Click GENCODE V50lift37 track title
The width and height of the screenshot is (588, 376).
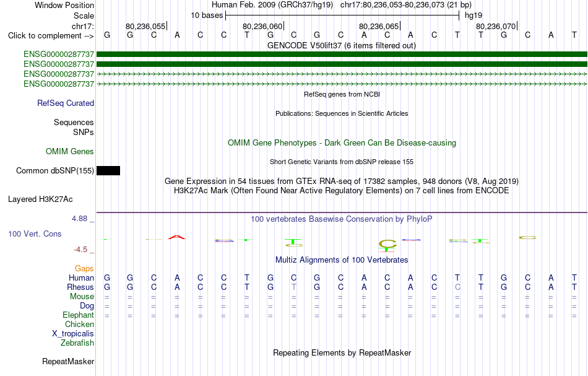pos(342,46)
